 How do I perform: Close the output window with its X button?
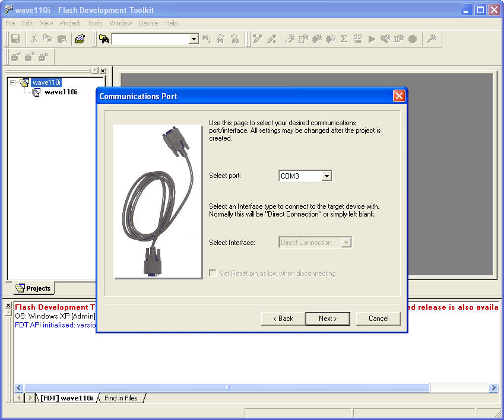(x=9, y=305)
